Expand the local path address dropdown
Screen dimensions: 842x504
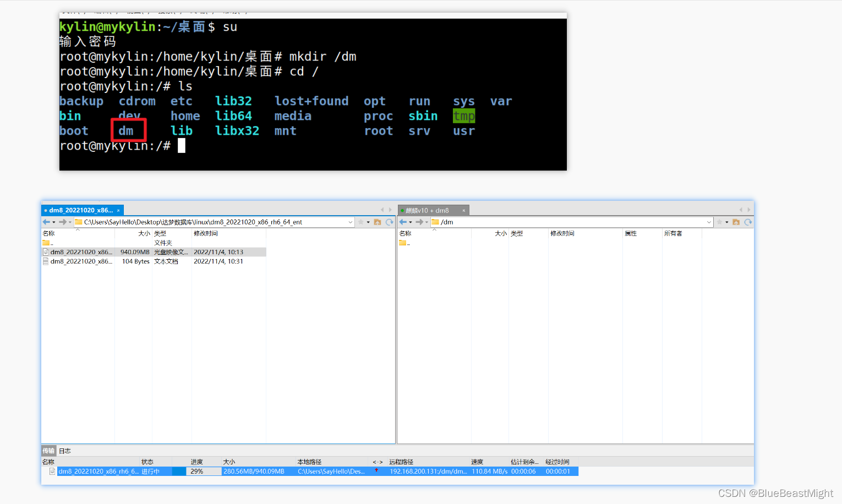click(x=350, y=222)
